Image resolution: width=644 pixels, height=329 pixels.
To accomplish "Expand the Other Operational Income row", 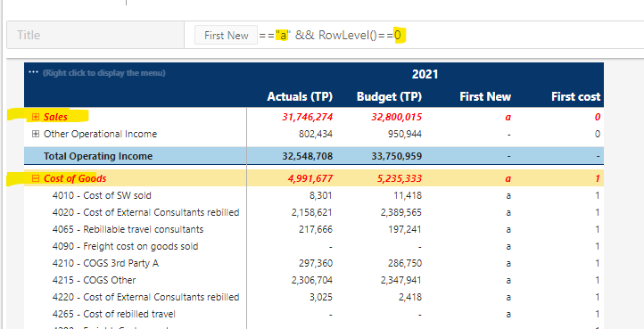I will click(36, 134).
